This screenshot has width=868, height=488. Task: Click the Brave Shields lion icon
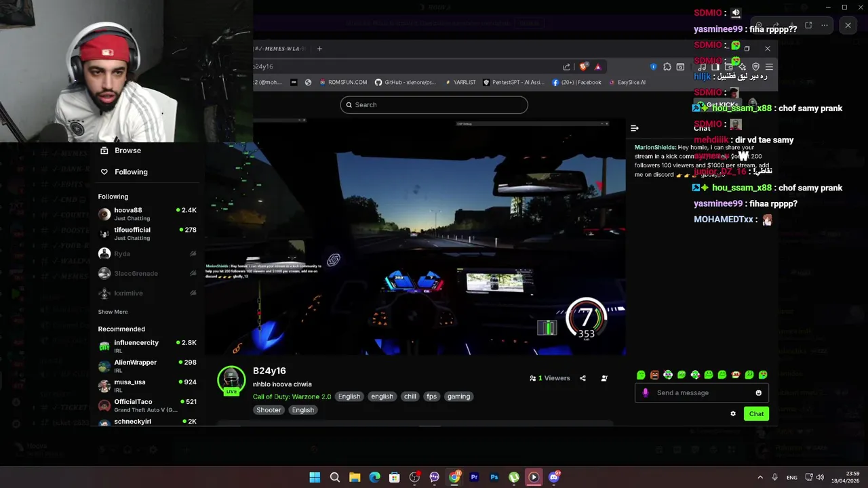click(583, 66)
